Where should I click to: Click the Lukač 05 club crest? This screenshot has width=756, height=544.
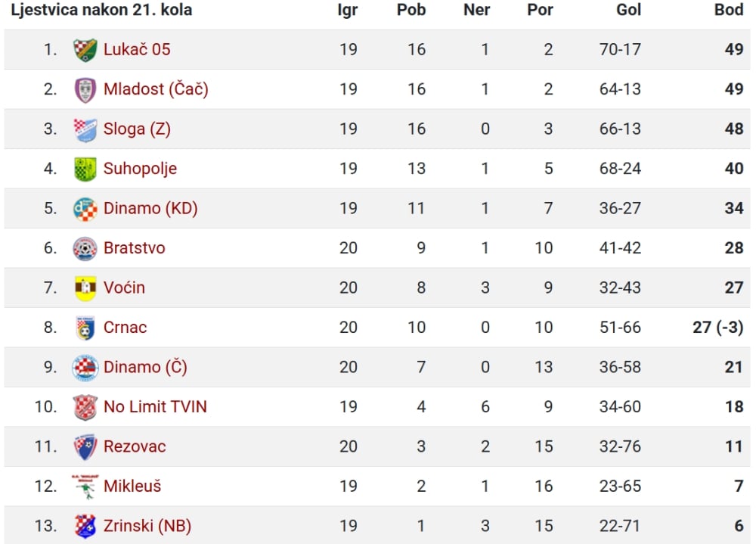(x=85, y=50)
